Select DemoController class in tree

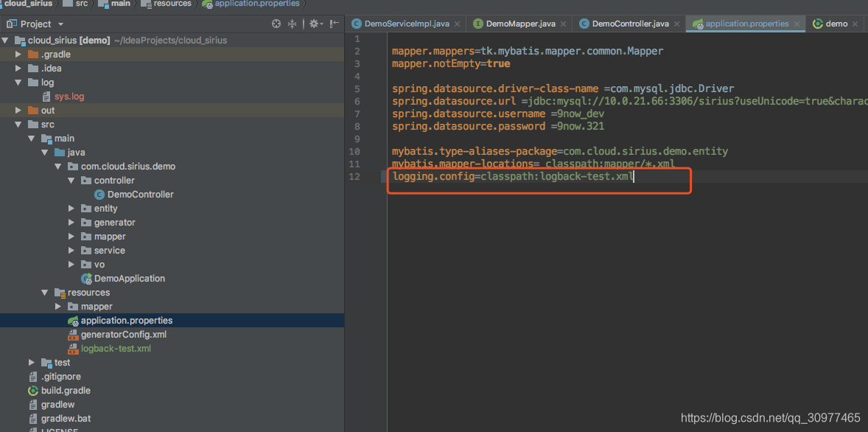point(141,195)
